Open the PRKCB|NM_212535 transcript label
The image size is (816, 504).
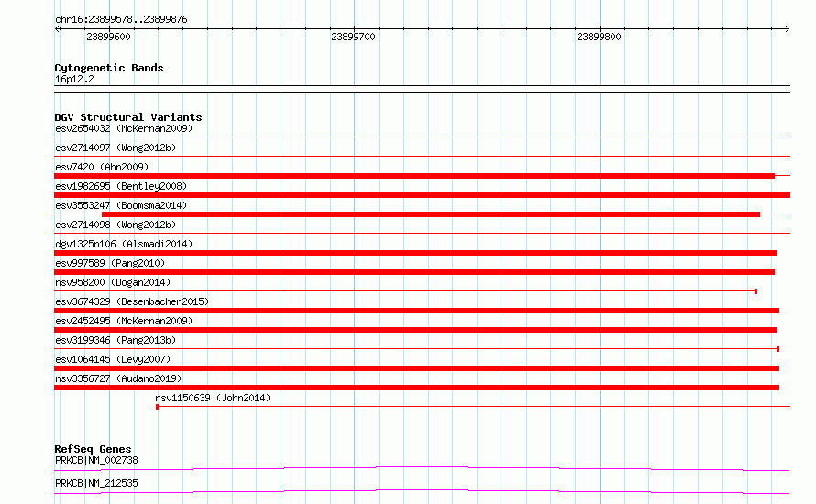[96, 483]
